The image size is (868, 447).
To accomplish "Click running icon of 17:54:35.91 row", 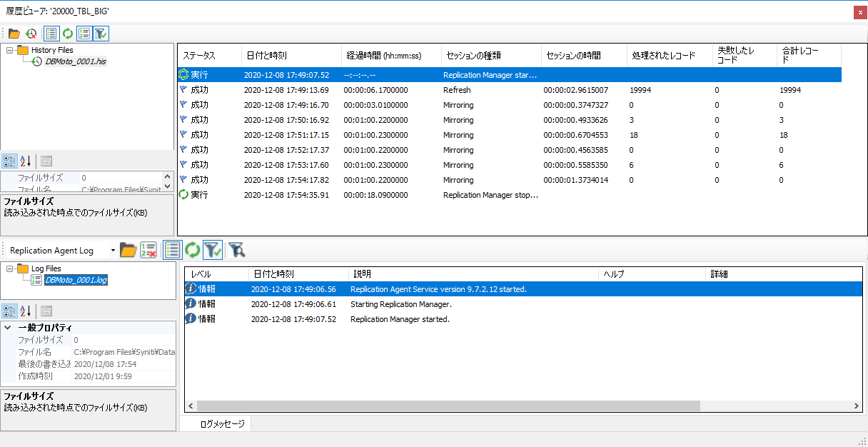I will point(183,195).
